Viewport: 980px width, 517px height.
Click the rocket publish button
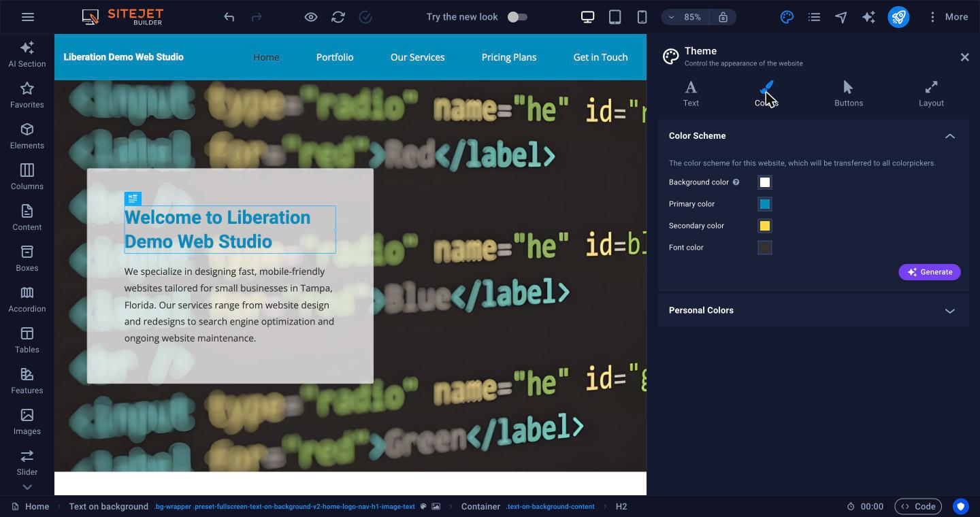point(898,17)
